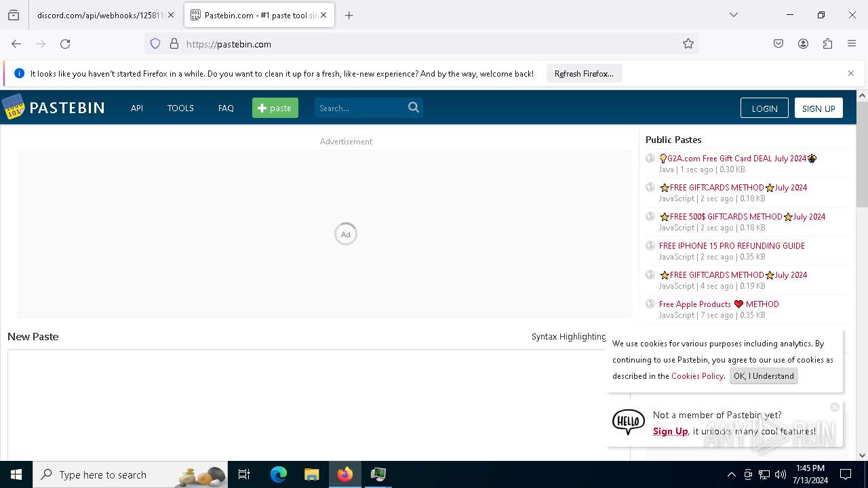Click the volume icon in system tray

[781, 474]
